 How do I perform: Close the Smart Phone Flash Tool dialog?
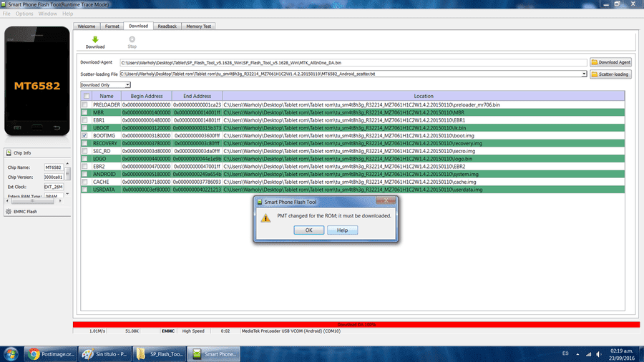[386, 200]
